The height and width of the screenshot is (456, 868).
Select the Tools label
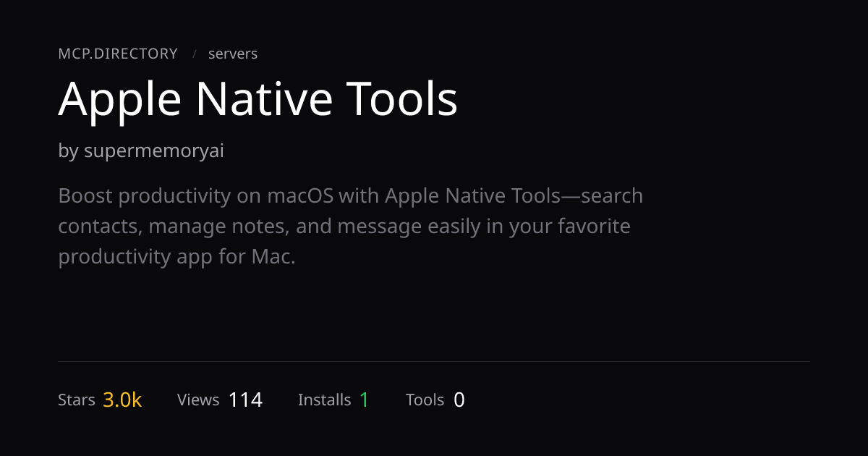pyautogui.click(x=425, y=400)
